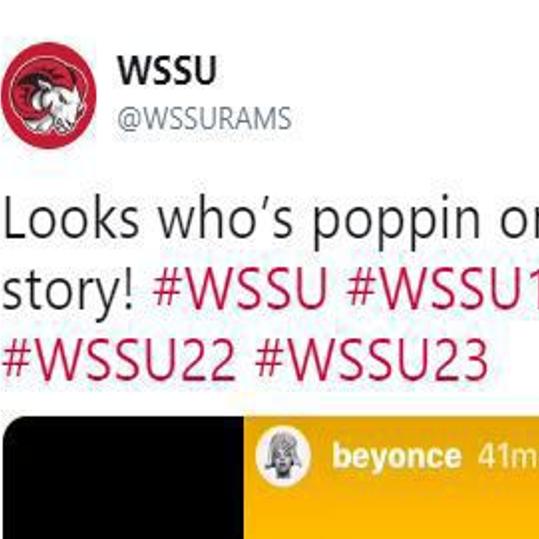Screen dimensions: 539x539
Task: Follow the #WSSU hashtag
Action: pyautogui.click(x=240, y=288)
